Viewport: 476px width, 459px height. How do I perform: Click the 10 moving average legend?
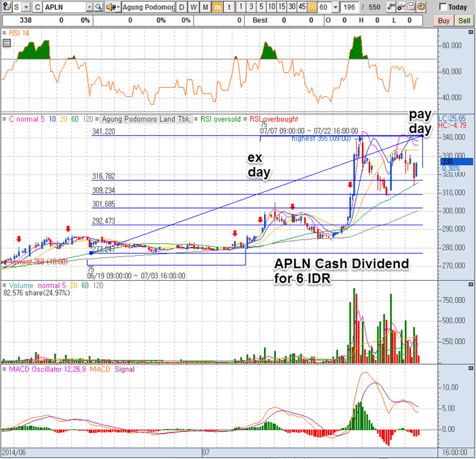[52, 119]
